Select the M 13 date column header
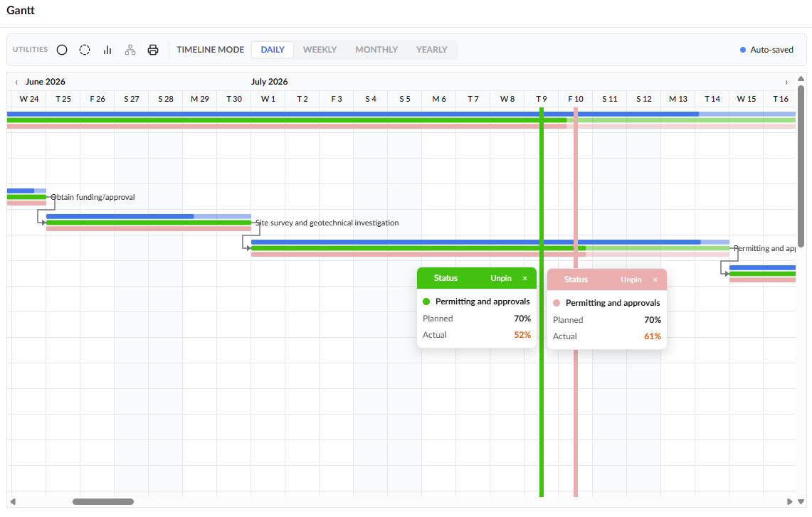This screenshot has width=812, height=517. 678,99
